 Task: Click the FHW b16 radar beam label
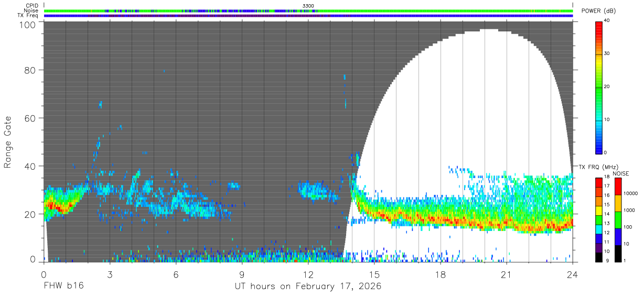(x=63, y=287)
